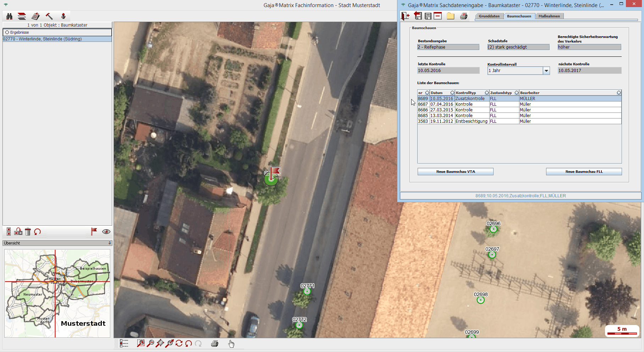Open the map layers stack icon
The image size is (644, 352).
click(x=22, y=16)
